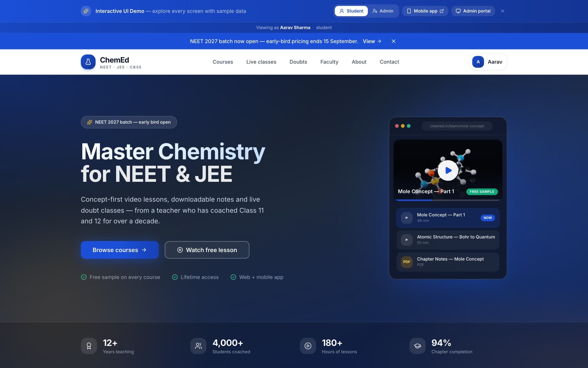Click the PDF icon for Chapter Notes
This screenshot has height=368, width=588.
coord(407,262)
